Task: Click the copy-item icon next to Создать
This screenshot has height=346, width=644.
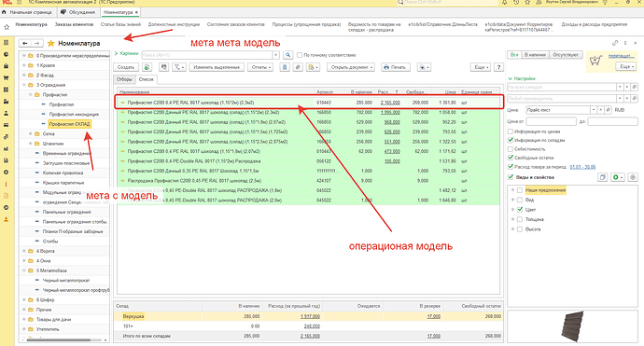Action: [x=147, y=67]
